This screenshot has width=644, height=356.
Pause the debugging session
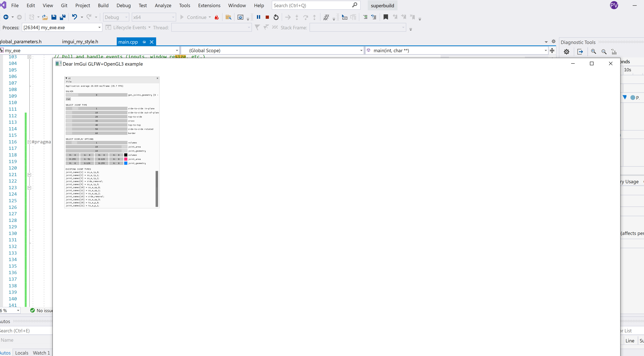coord(259,17)
